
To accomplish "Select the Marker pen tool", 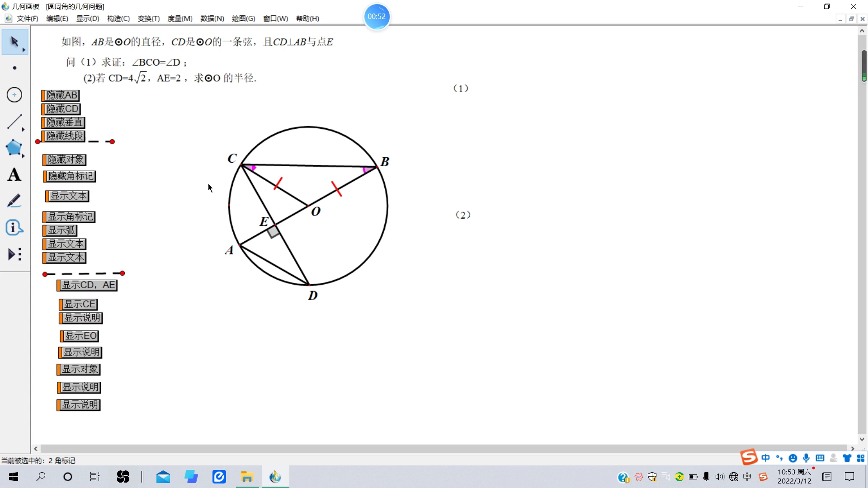I will tap(14, 200).
